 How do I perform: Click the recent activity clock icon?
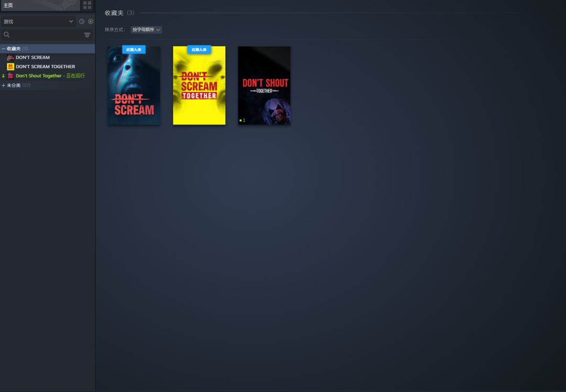[82, 21]
